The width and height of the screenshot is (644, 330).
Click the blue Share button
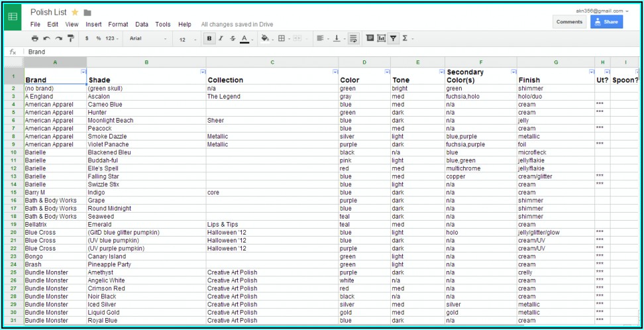coord(606,22)
